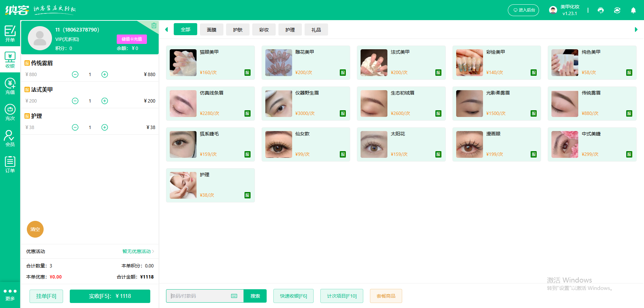Add 中式美睫 product card

[592, 144]
